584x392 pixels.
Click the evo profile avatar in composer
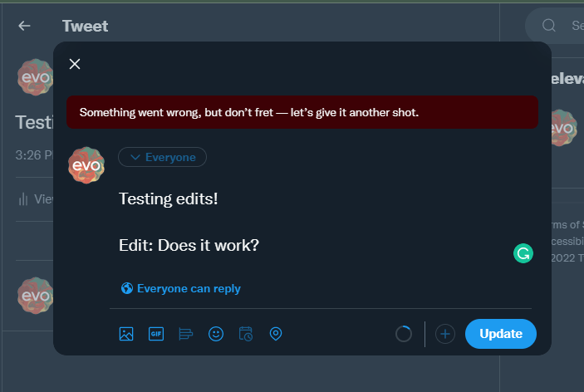click(x=86, y=164)
